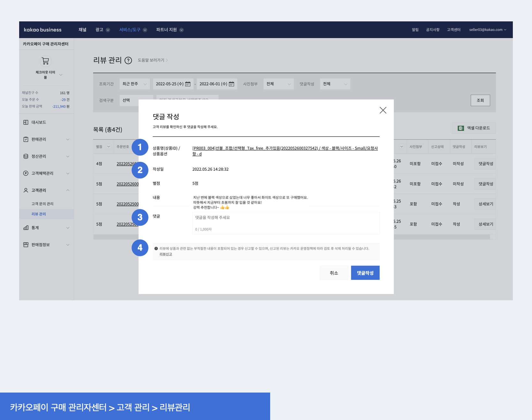532x420 pixels.
Task: Click the shopping cart store icon
Action: [45, 61]
